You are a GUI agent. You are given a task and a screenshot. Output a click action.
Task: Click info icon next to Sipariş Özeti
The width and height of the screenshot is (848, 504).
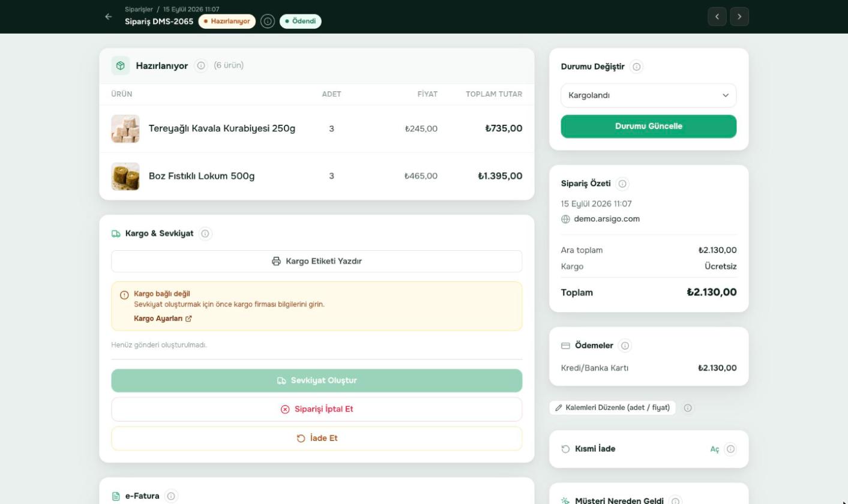[622, 184]
